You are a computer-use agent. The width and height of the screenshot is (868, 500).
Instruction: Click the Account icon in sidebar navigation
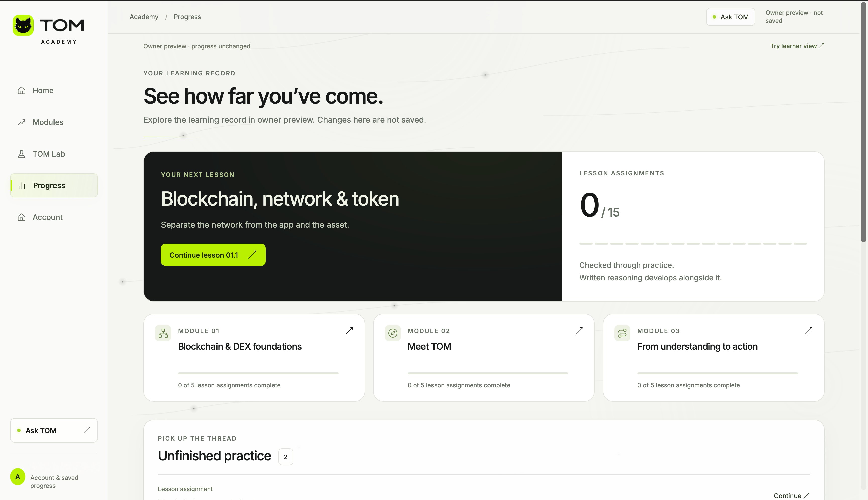[21, 217]
